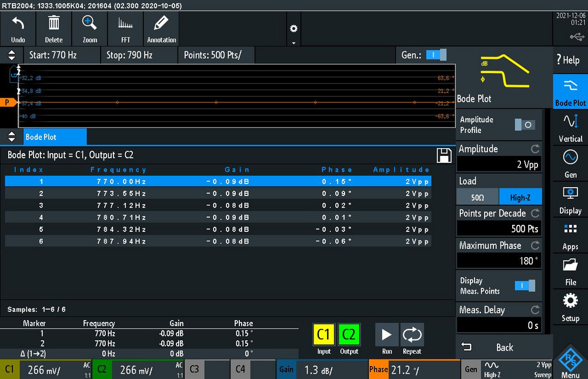588x379 pixels.
Task: Edit the Meas. Delay 0 s field
Action: (x=499, y=325)
